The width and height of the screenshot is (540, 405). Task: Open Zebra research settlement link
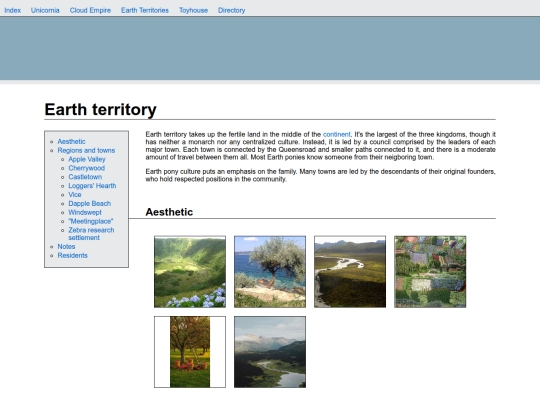pyautogui.click(x=91, y=234)
